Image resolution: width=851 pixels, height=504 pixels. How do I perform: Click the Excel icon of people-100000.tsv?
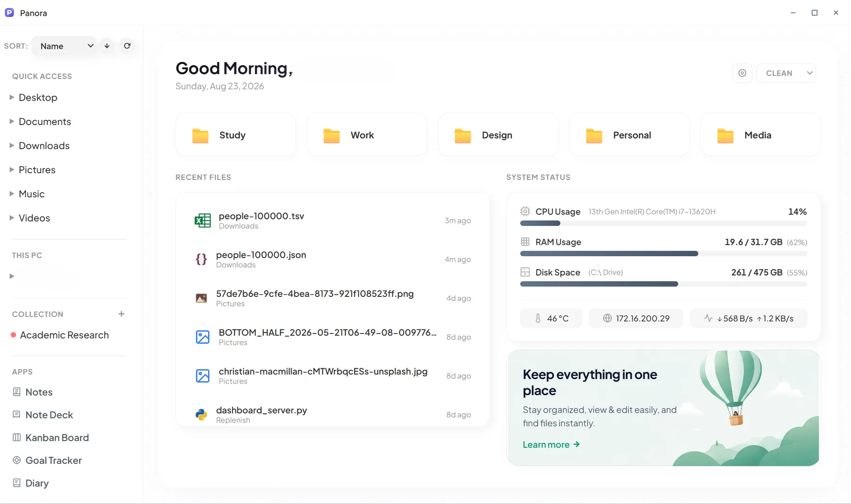pyautogui.click(x=203, y=221)
